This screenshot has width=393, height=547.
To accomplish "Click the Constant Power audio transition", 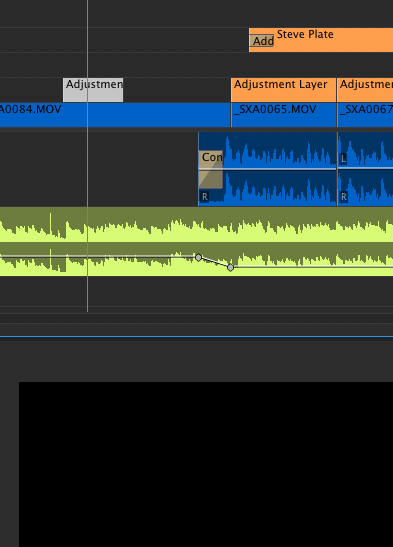I will click(x=211, y=170).
